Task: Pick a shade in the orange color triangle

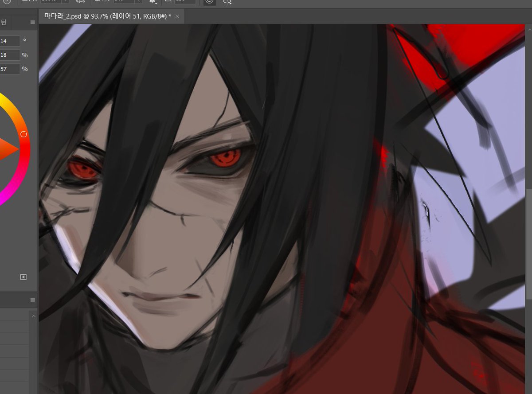Action: (x=6, y=149)
